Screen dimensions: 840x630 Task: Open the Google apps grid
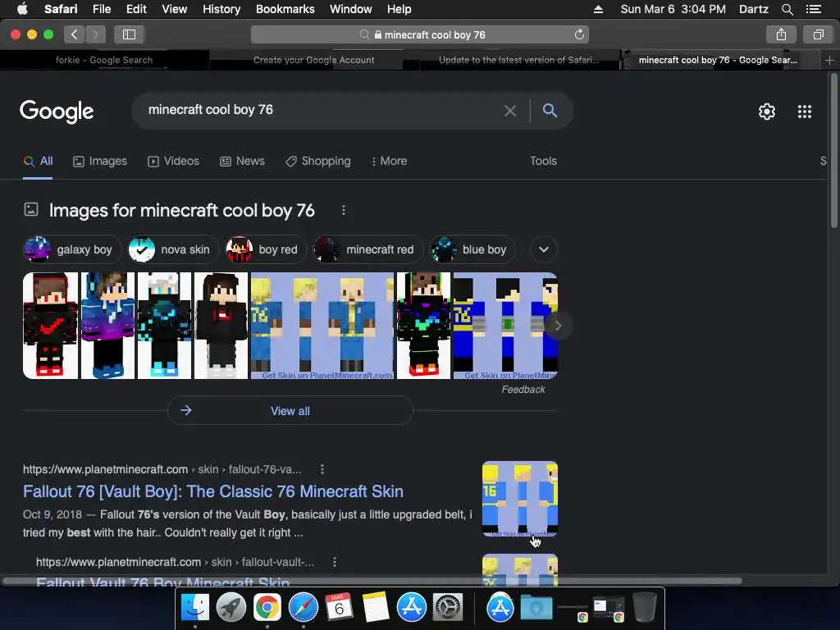pyautogui.click(x=804, y=112)
